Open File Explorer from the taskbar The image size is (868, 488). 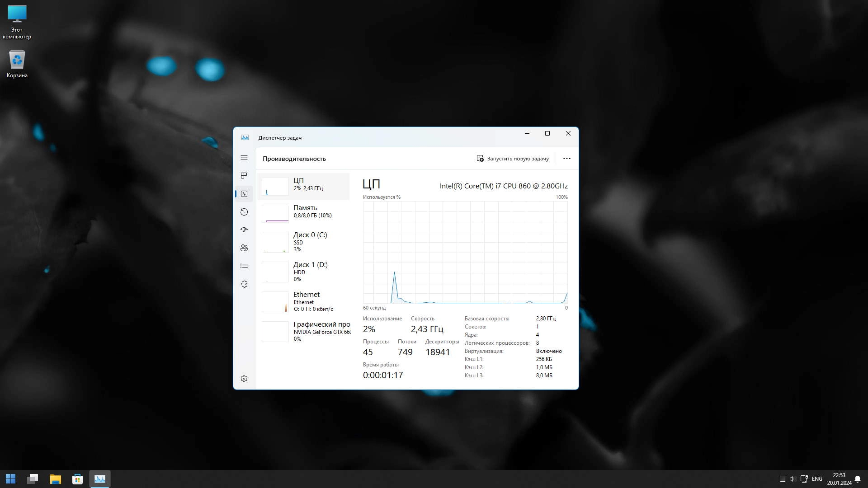(x=55, y=479)
